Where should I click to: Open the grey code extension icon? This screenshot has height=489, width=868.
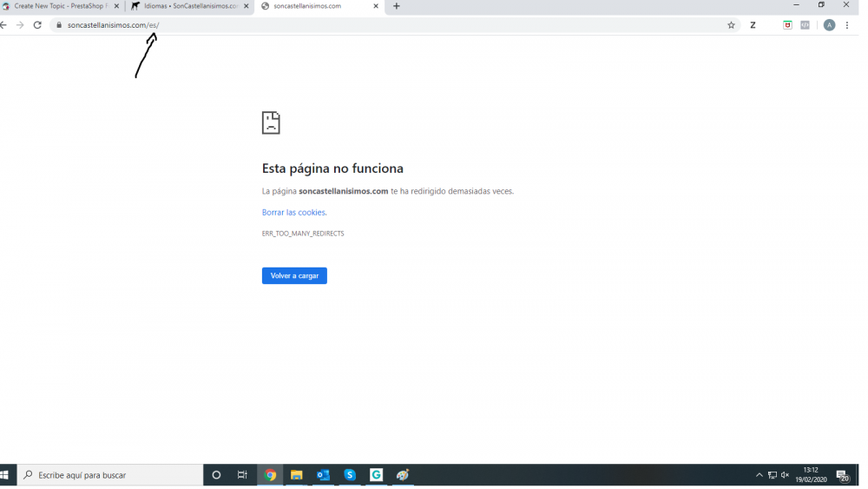click(805, 25)
